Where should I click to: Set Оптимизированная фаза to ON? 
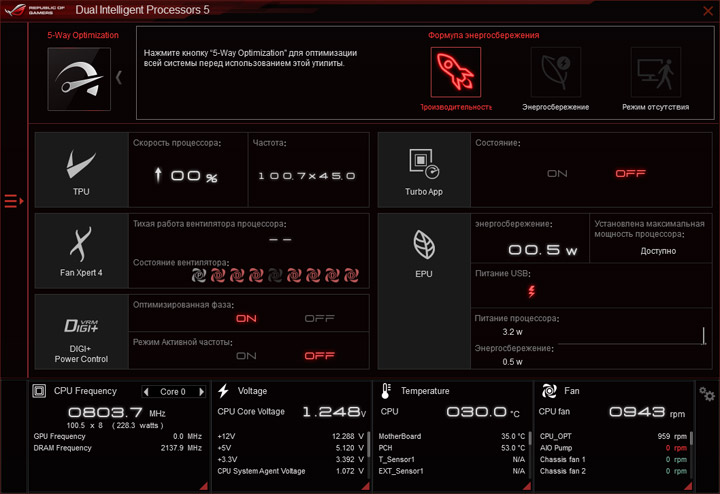tap(246, 319)
